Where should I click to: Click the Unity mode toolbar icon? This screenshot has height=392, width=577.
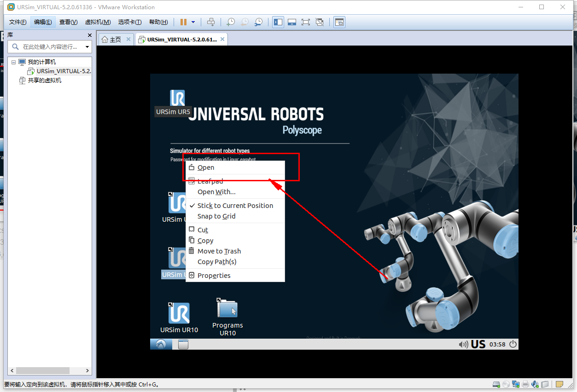tap(319, 22)
